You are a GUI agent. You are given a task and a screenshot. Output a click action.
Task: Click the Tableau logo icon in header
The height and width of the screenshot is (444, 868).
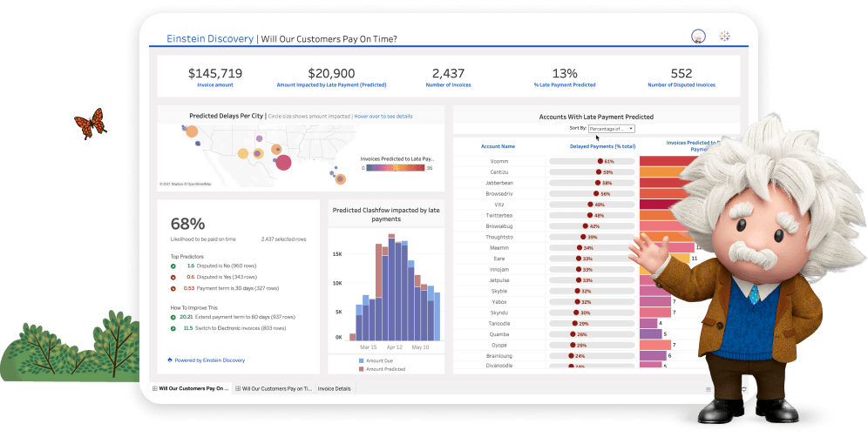tap(723, 37)
